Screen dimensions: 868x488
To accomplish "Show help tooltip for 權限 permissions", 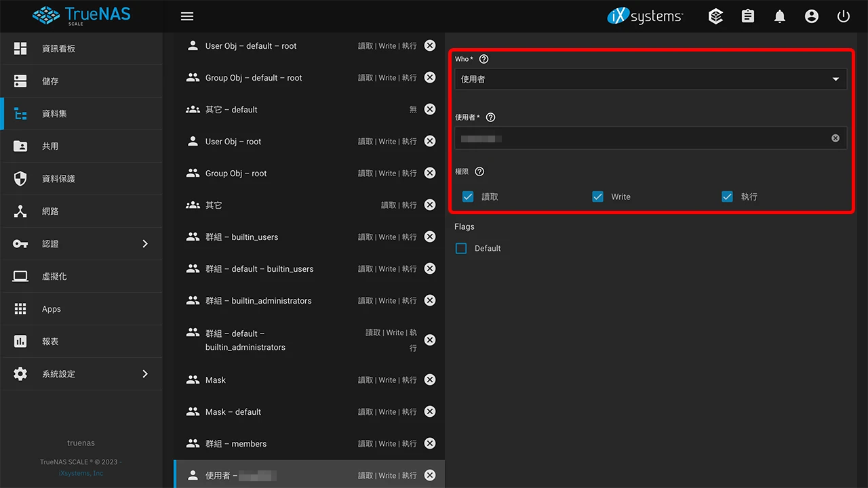I will [479, 171].
